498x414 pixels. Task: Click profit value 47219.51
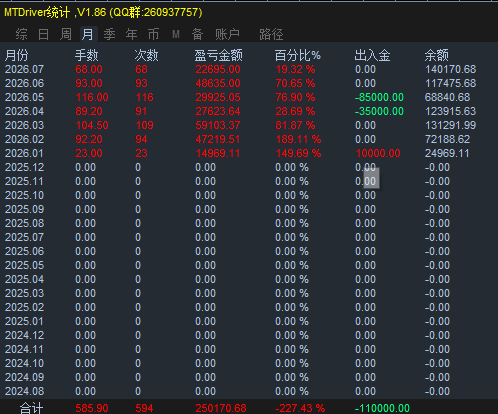coord(218,139)
